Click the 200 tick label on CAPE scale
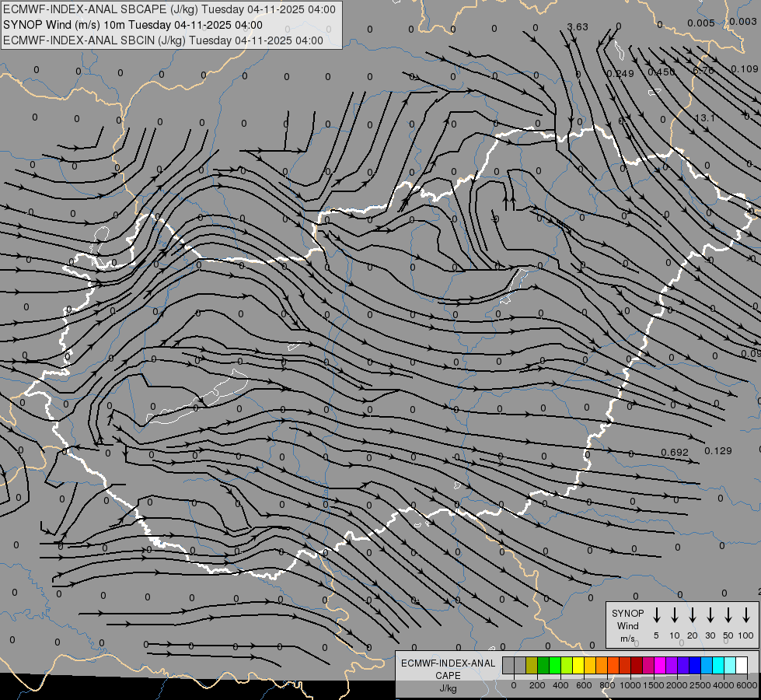The image size is (761, 700). click(537, 685)
